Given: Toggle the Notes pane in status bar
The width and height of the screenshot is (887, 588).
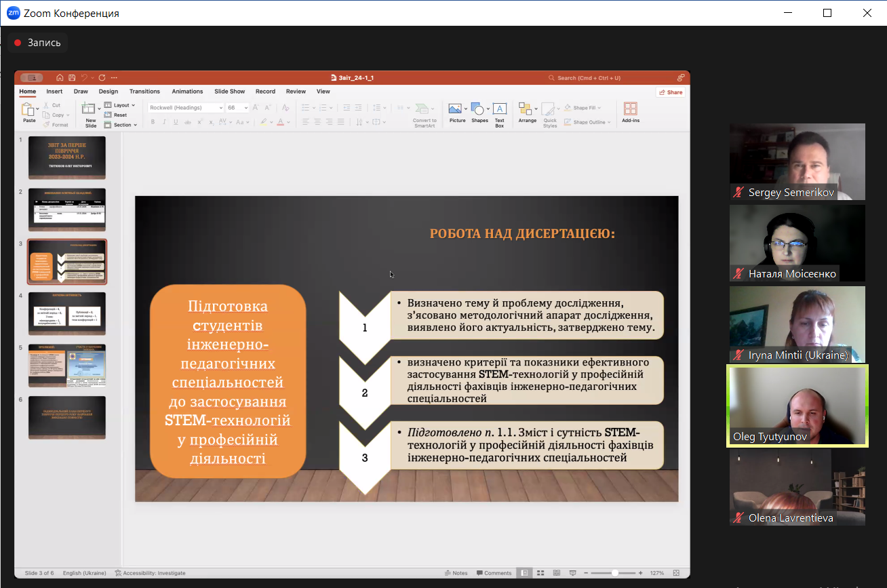Looking at the screenshot, I should pyautogui.click(x=456, y=573).
